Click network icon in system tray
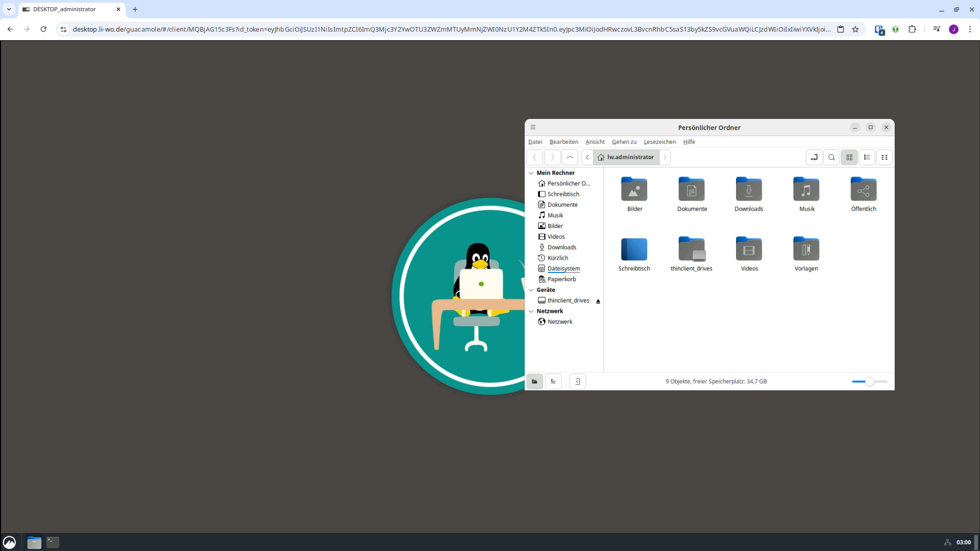This screenshot has width=980, height=551. (x=947, y=542)
